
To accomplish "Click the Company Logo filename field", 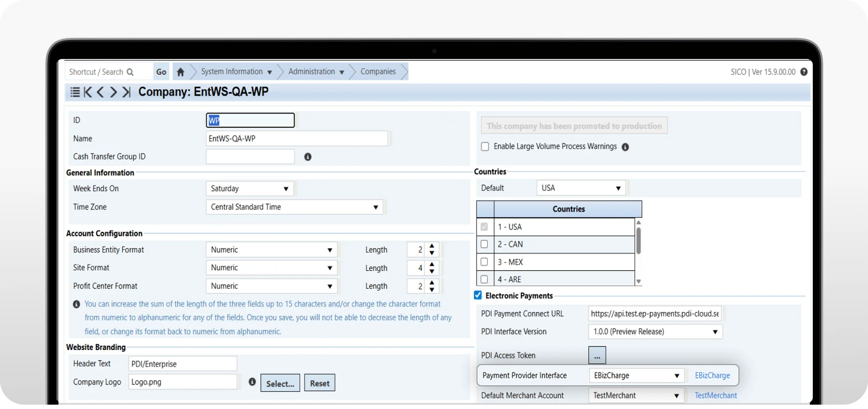I will (x=183, y=382).
